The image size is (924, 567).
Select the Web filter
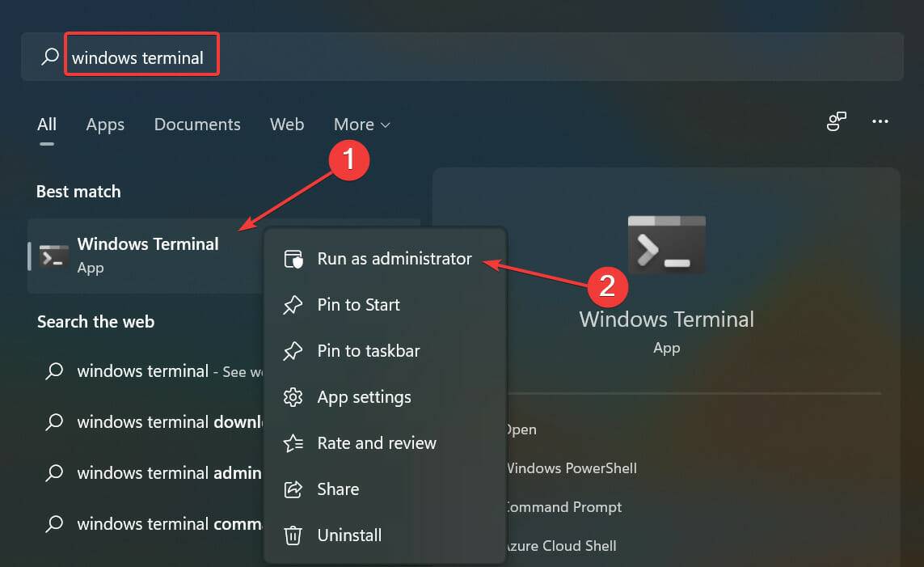click(286, 125)
